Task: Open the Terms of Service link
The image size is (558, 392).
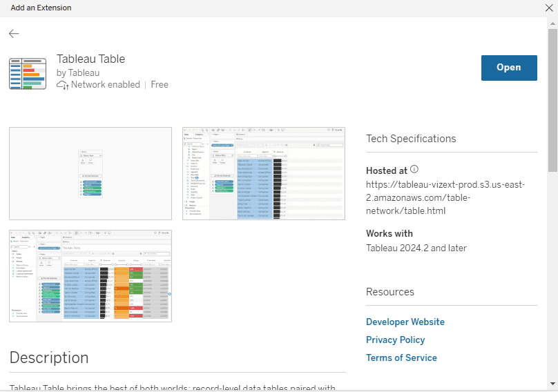Action: tap(401, 358)
